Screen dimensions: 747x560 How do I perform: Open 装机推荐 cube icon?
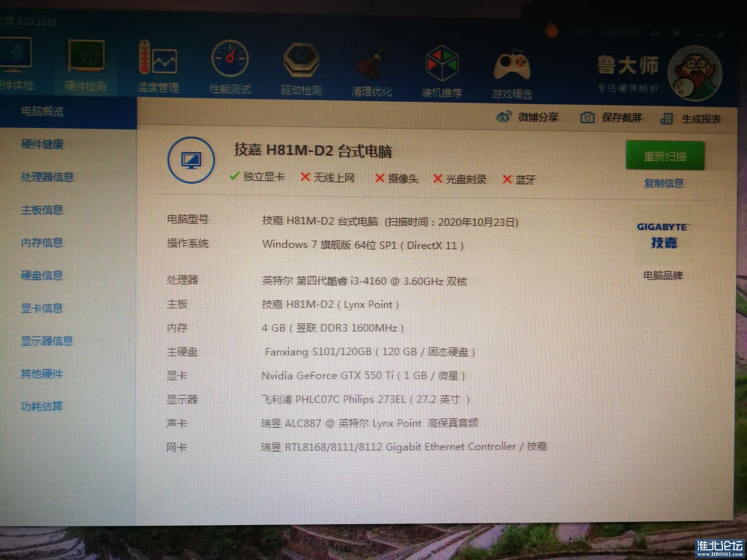(x=442, y=63)
